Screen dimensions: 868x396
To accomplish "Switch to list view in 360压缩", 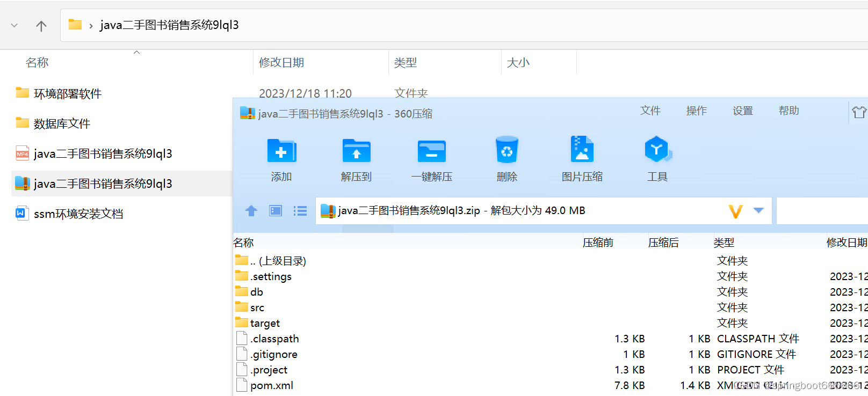I will tap(300, 211).
